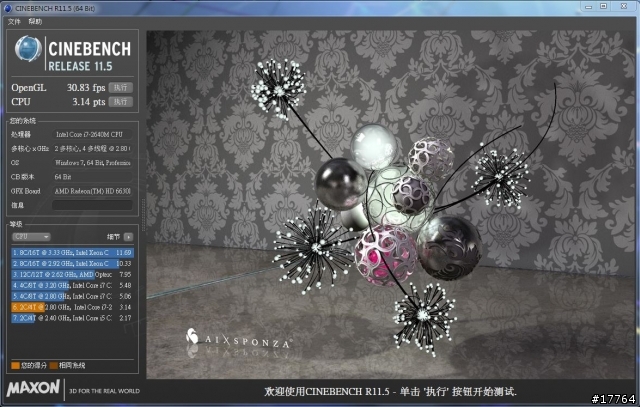The image size is (640, 407).
Task: Close the Cinebench window
Action: 624,7
